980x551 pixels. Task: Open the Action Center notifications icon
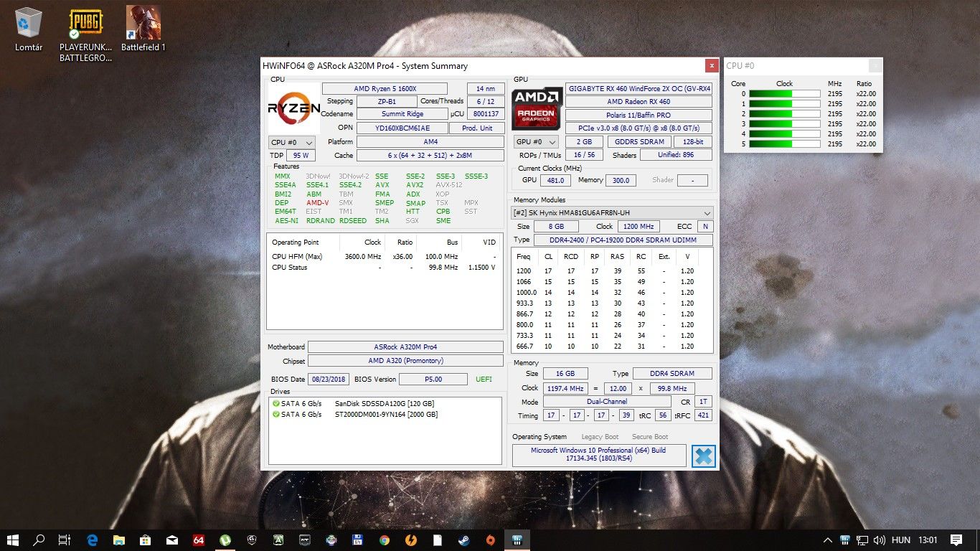click(956, 540)
